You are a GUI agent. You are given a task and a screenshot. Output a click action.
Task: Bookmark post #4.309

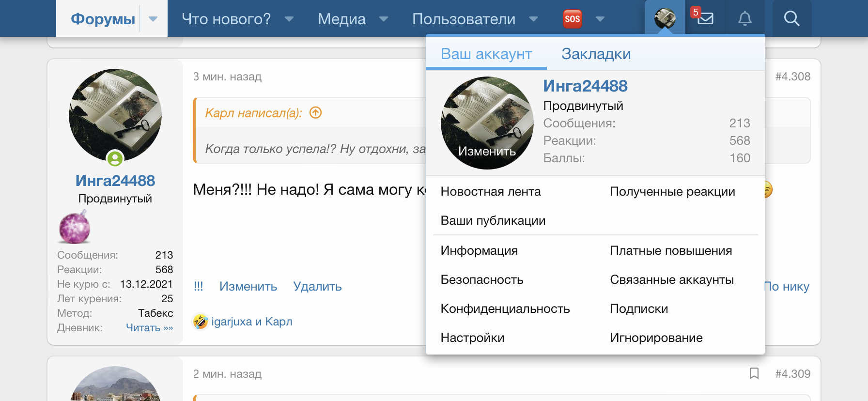tap(754, 373)
